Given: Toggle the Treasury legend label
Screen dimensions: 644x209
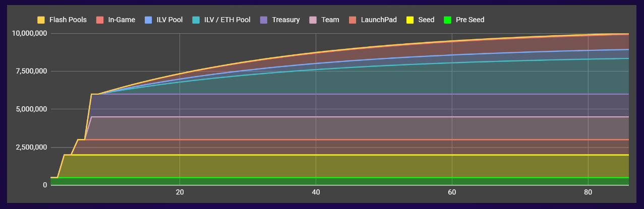Looking at the screenshot, I should (286, 20).
